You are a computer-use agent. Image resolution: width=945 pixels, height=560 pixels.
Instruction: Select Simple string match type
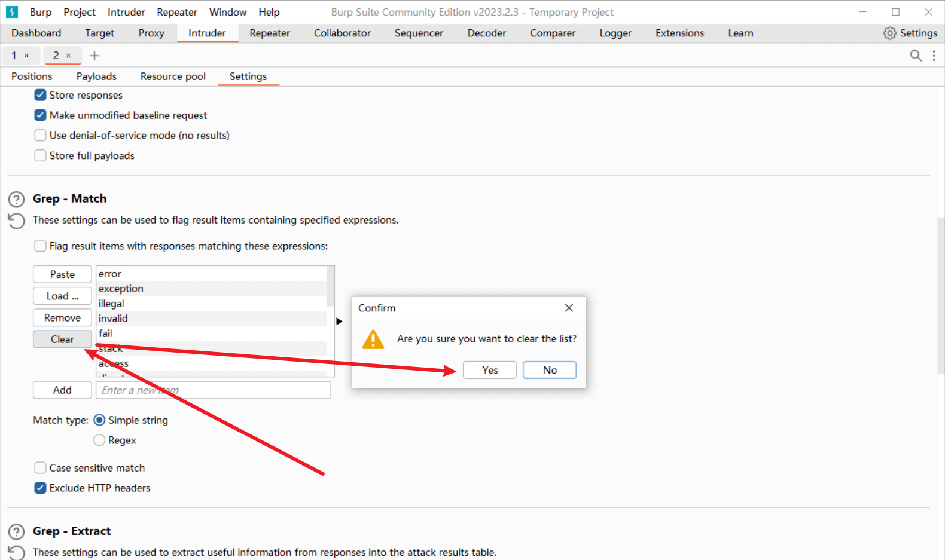[x=100, y=420]
